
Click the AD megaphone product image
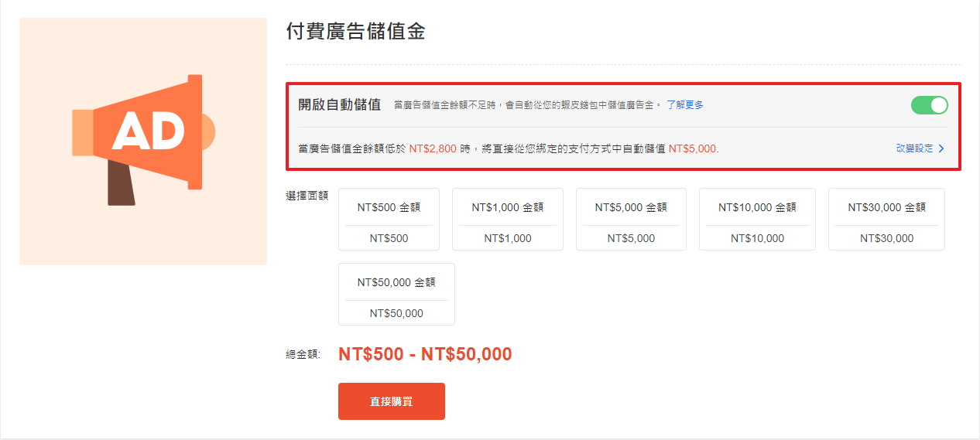(x=143, y=142)
